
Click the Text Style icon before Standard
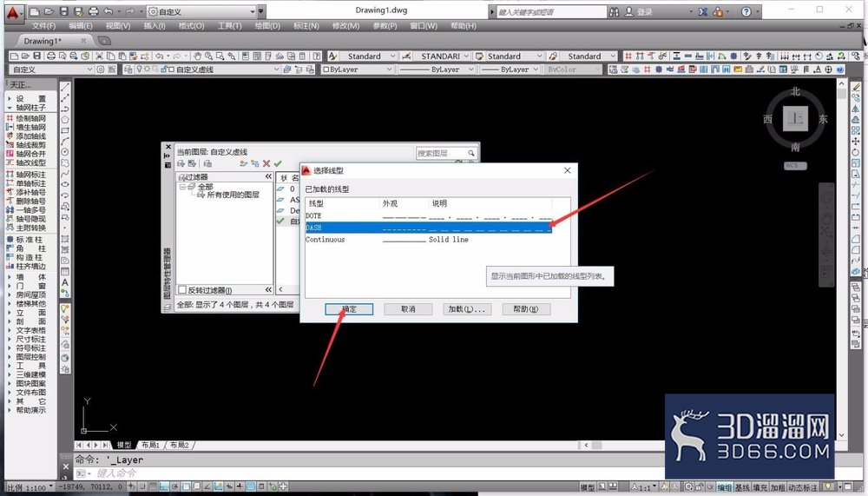click(x=332, y=56)
